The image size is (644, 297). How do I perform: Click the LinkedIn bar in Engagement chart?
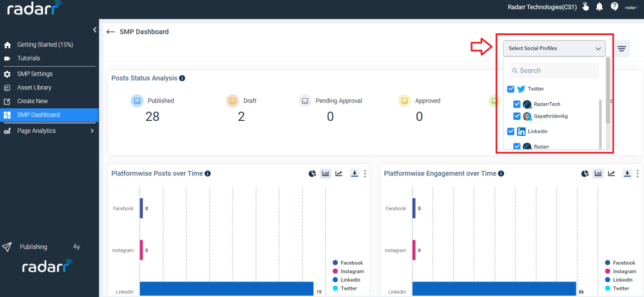[x=494, y=288]
